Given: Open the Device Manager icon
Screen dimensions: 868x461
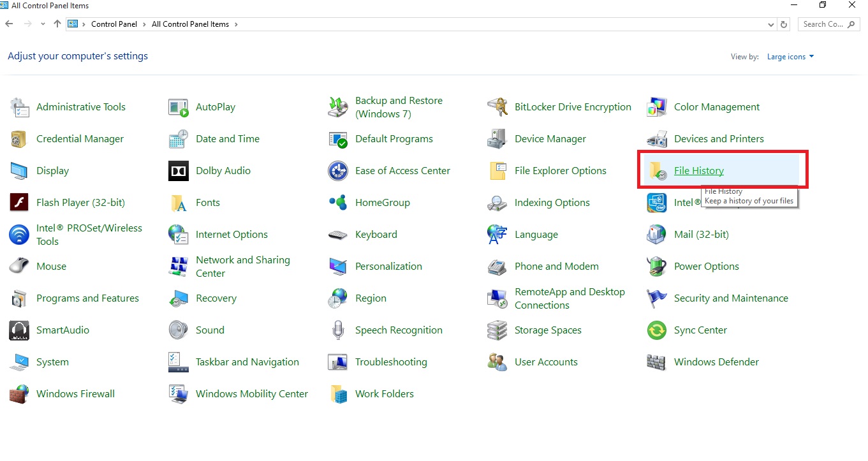Looking at the screenshot, I should click(497, 139).
